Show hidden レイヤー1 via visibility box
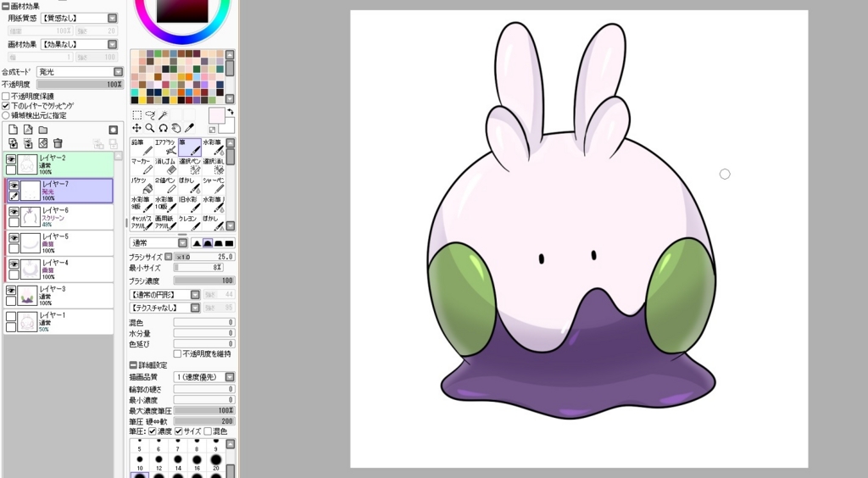Image resolution: width=868 pixels, height=478 pixels. pyautogui.click(x=10, y=316)
